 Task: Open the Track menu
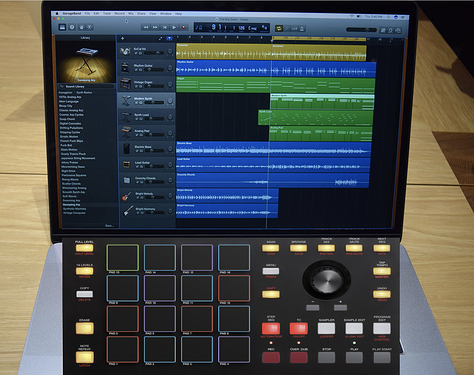tap(107, 14)
